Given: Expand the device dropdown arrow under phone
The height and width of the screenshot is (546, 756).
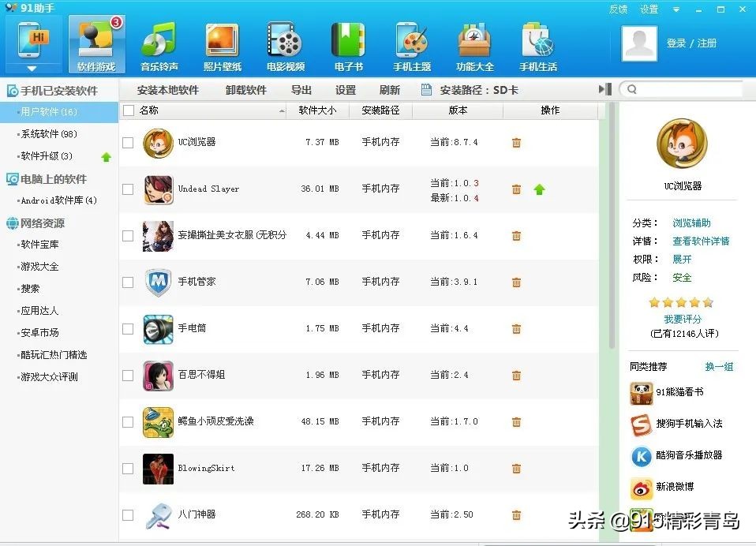Looking at the screenshot, I should [x=32, y=69].
